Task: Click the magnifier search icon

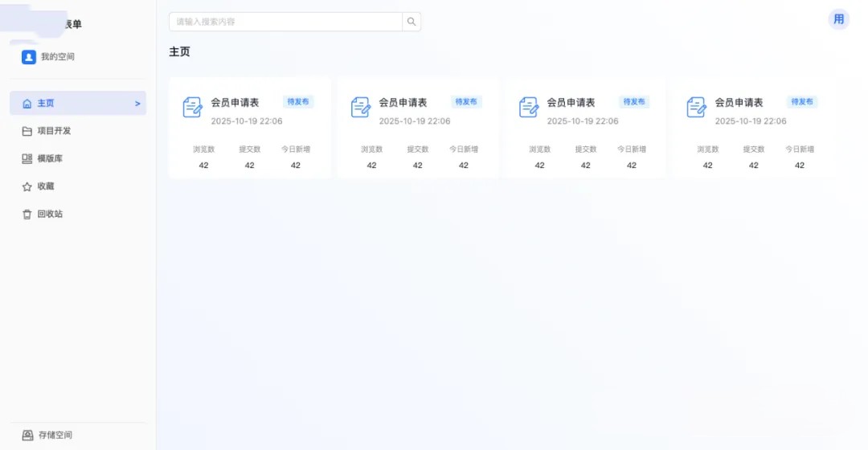Action: click(x=411, y=22)
